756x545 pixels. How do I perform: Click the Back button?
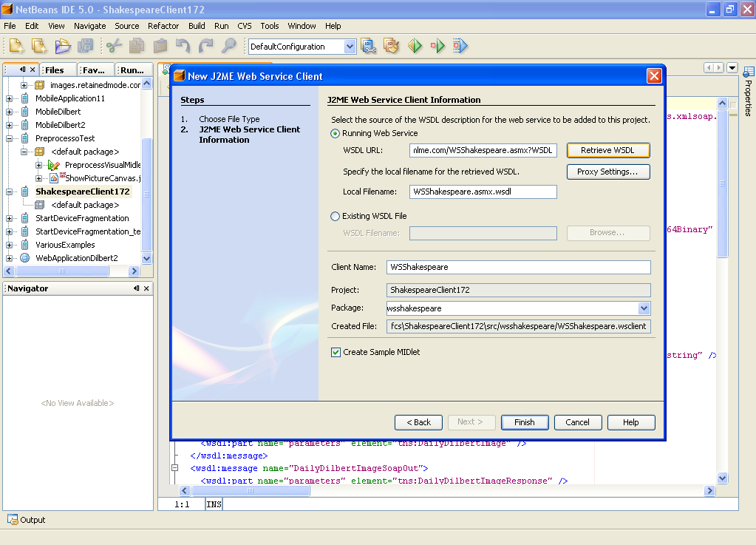[418, 422]
